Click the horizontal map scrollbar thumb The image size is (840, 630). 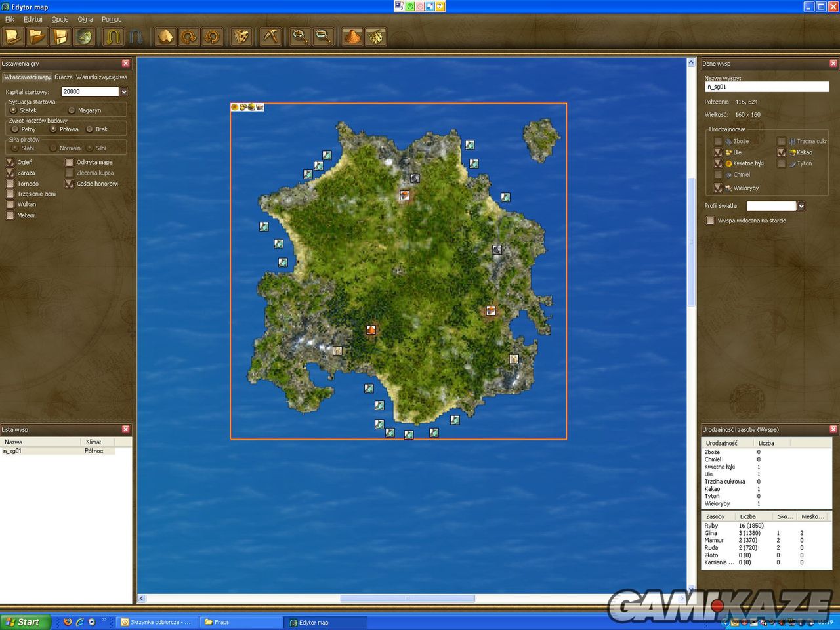coord(408,598)
